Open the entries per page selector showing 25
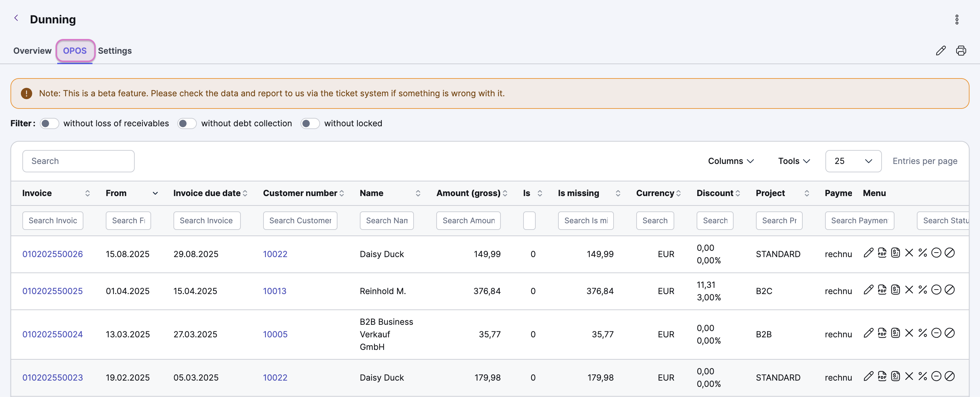 click(x=853, y=161)
